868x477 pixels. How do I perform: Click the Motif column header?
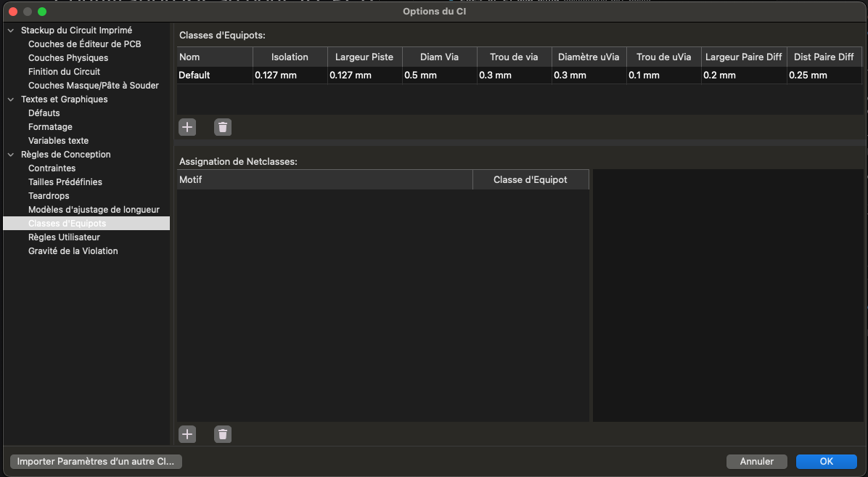[x=325, y=180]
